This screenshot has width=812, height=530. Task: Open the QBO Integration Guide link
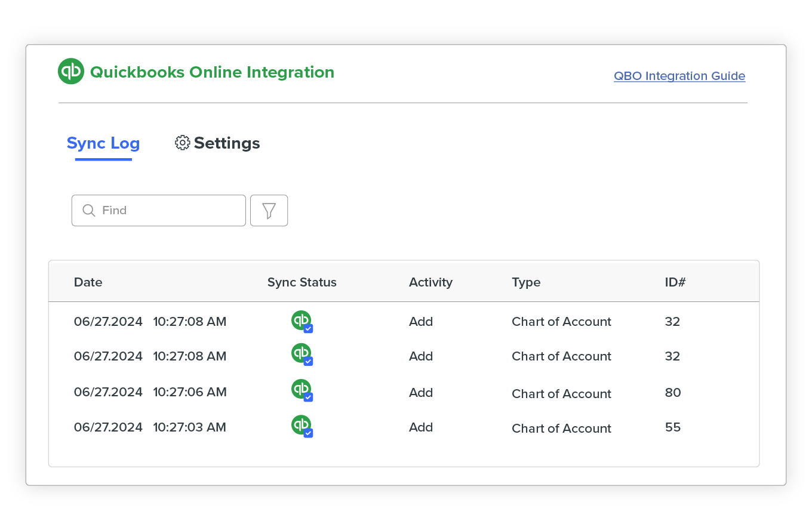[x=679, y=76]
